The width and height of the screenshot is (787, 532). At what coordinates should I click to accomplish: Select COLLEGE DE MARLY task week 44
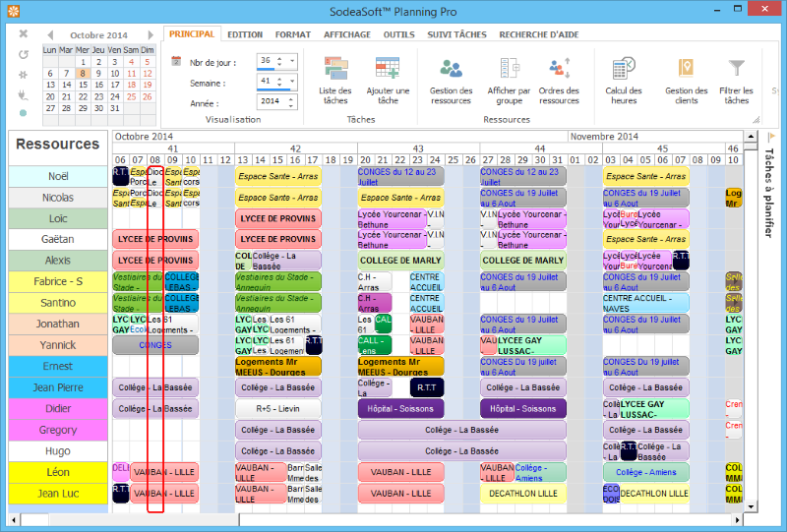point(522,261)
